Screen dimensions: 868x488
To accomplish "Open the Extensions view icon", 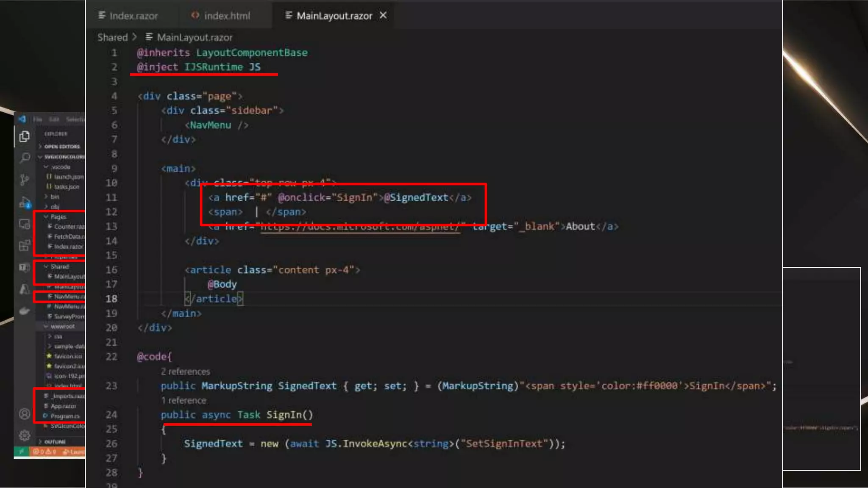I will coord(25,246).
